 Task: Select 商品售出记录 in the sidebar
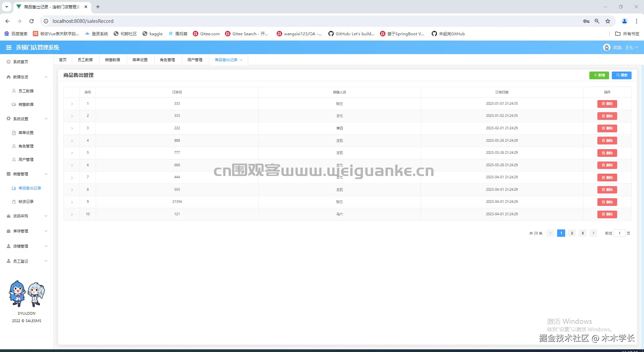pos(27,188)
